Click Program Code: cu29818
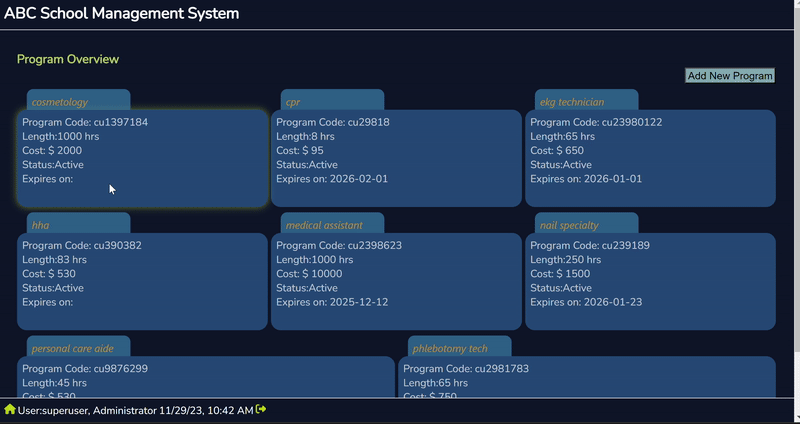This screenshot has width=800, height=424. click(333, 122)
